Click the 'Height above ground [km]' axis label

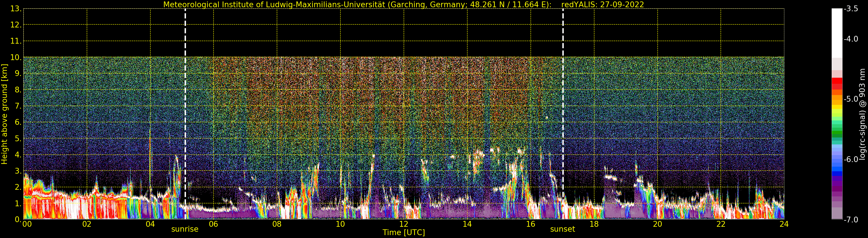4,114
